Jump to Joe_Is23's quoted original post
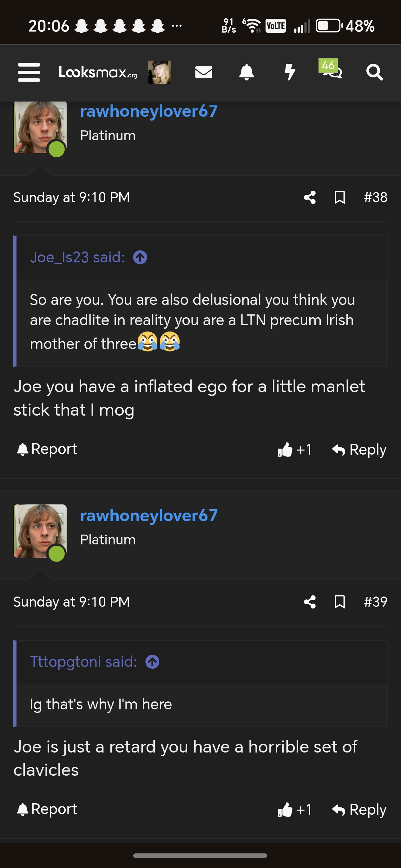 point(140,258)
